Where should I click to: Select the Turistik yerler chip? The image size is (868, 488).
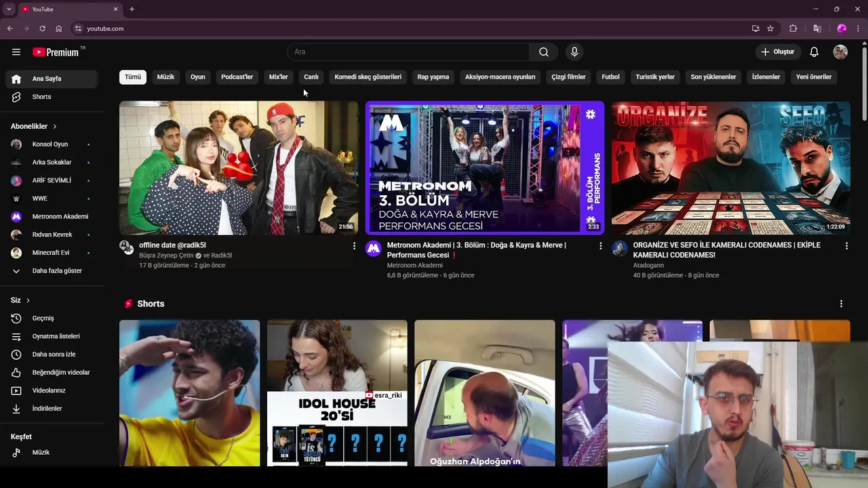pyautogui.click(x=655, y=77)
